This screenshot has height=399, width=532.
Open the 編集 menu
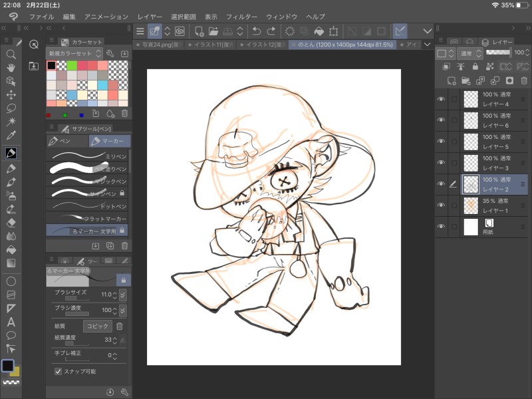[69, 17]
